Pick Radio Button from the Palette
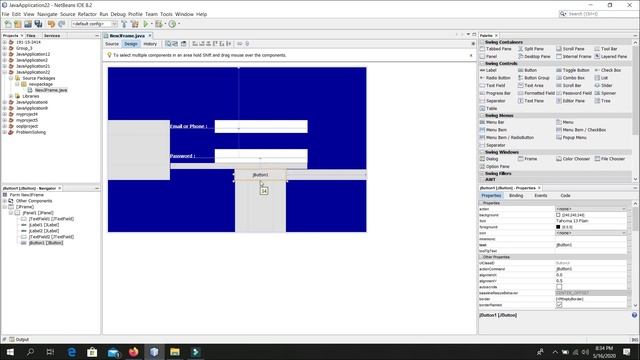 [495, 78]
